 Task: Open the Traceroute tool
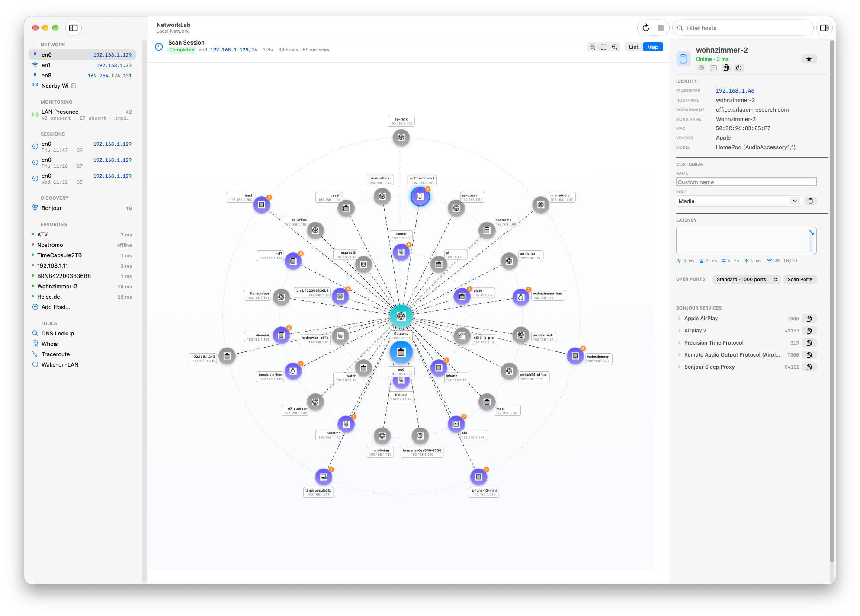82,354
